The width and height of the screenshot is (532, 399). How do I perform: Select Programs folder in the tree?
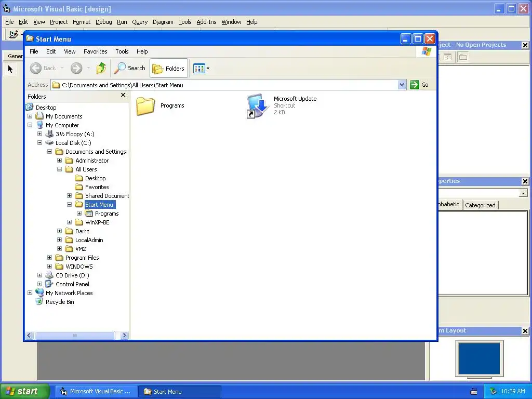click(107, 214)
